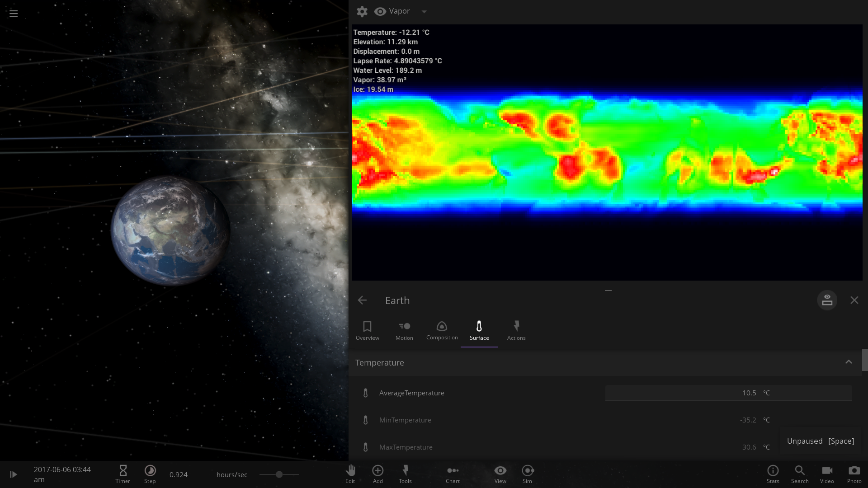Image resolution: width=868 pixels, height=488 pixels.
Task: Go back using the arrow beside Earth
Action: pyautogui.click(x=362, y=300)
